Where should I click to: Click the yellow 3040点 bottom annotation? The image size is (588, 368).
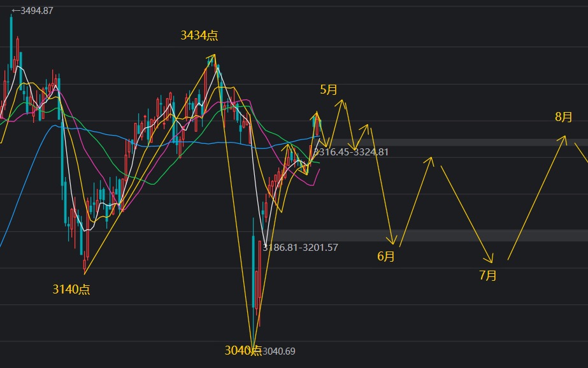point(243,350)
